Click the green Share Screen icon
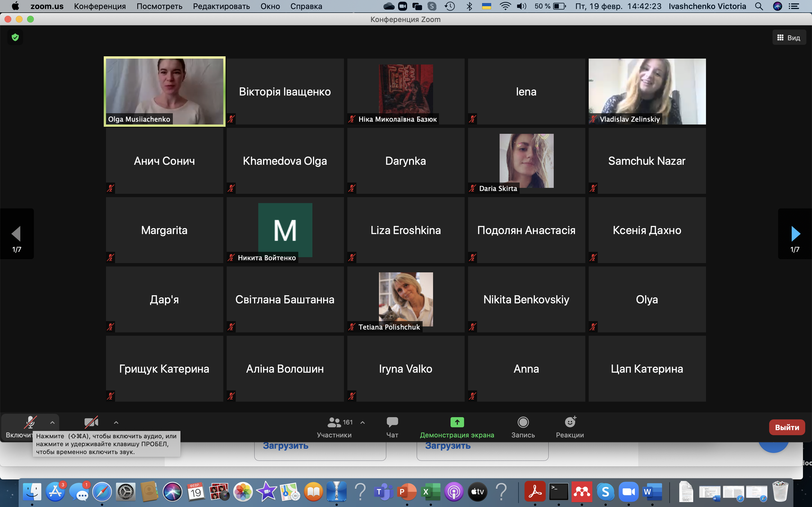 coord(457,422)
